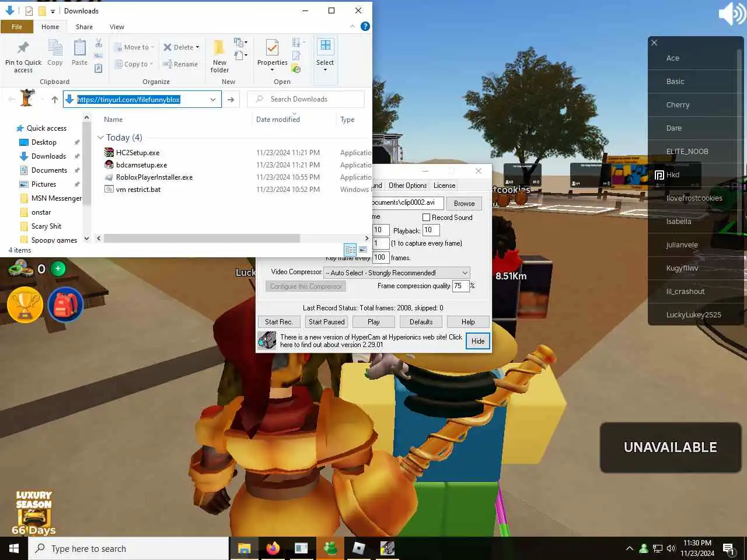The width and height of the screenshot is (747, 560).
Task: Click the Defaults button
Action: tap(421, 322)
